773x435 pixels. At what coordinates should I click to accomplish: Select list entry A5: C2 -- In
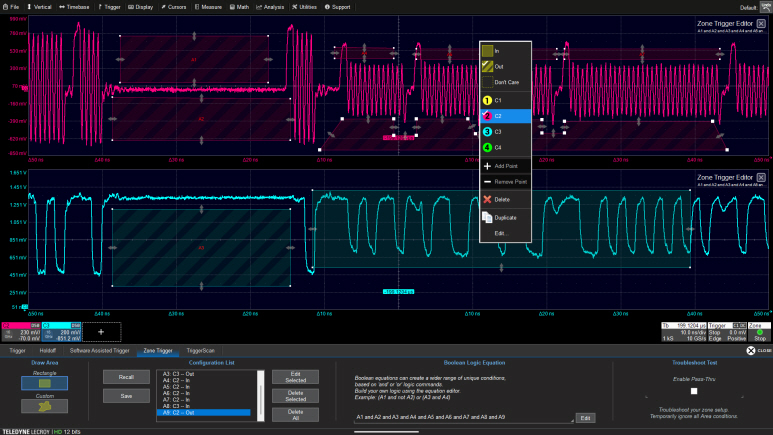tap(205, 387)
